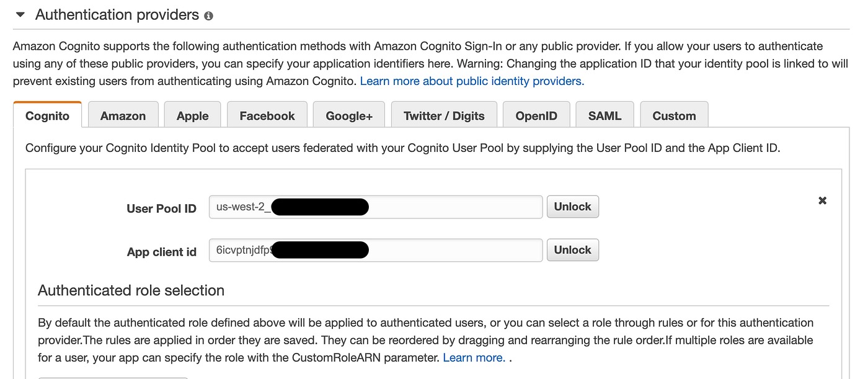Select the Google+ tab
868x379 pixels.
click(x=349, y=116)
